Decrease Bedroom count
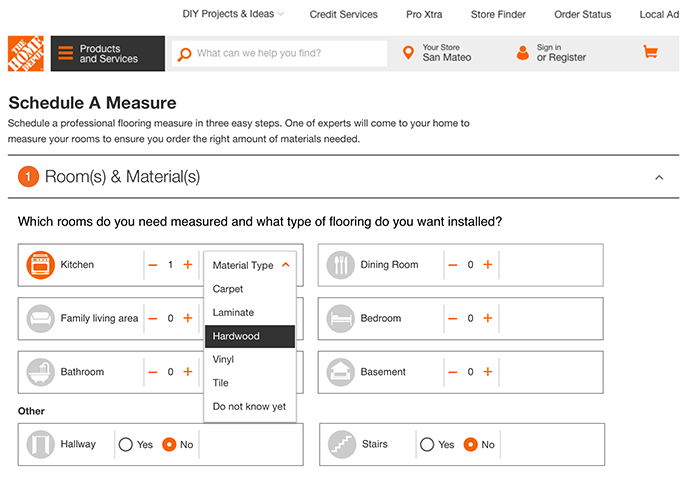Image resolution: width=700 pixels, height=500 pixels. click(453, 318)
